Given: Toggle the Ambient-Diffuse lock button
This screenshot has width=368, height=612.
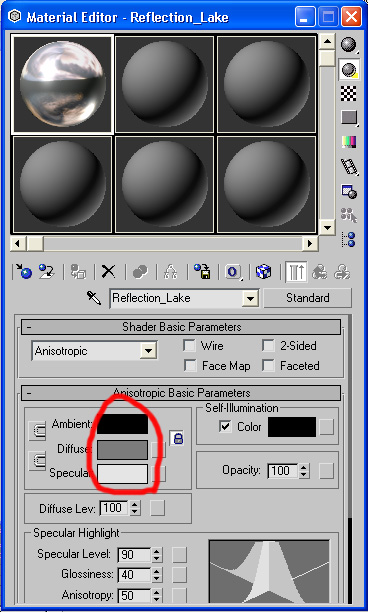Looking at the screenshot, I should point(178,438).
